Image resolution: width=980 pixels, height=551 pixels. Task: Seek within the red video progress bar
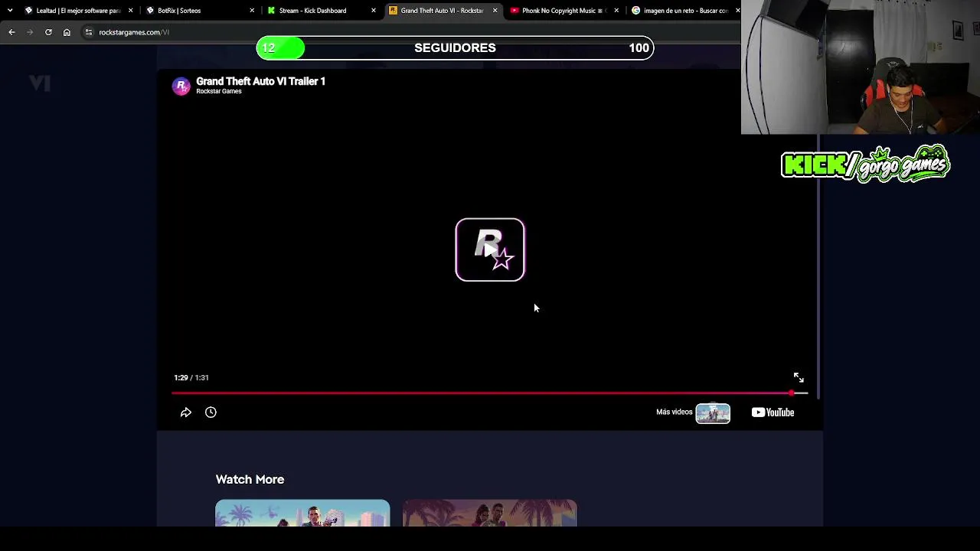(489, 393)
